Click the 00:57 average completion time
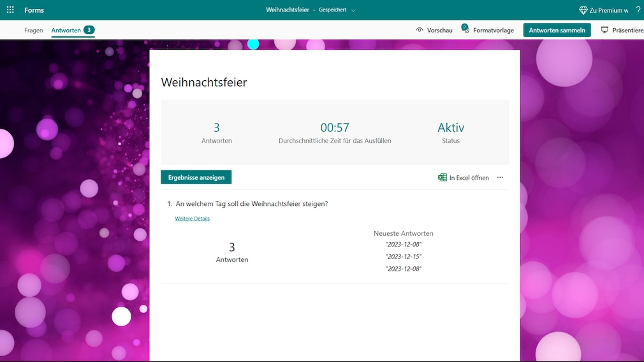This screenshot has height=362, width=644. (335, 127)
